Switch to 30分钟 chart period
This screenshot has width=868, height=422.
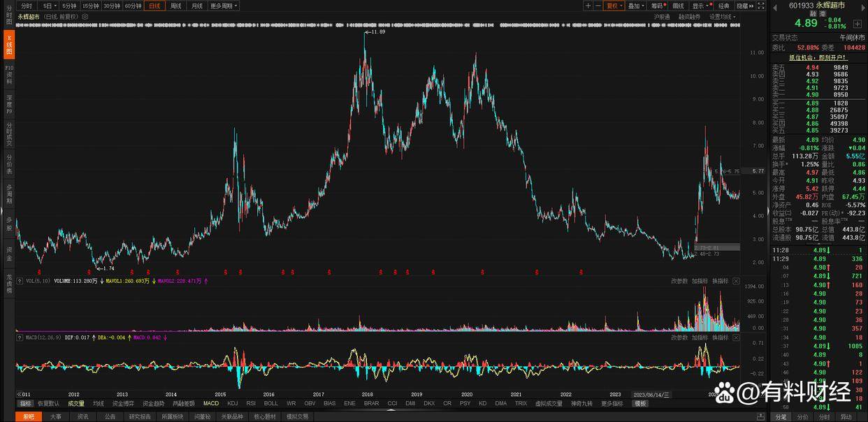pos(112,6)
